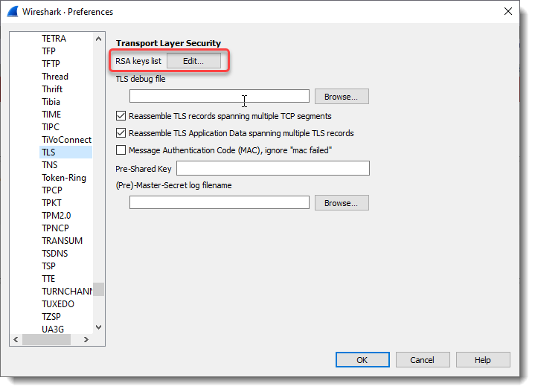
Task: Open Help for preferences
Action: (482, 360)
